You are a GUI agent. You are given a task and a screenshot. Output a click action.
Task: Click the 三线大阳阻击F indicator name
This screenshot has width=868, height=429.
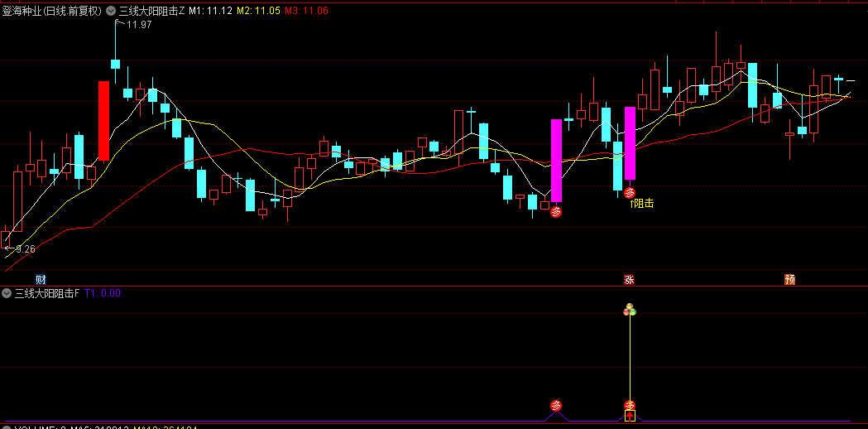(48, 293)
